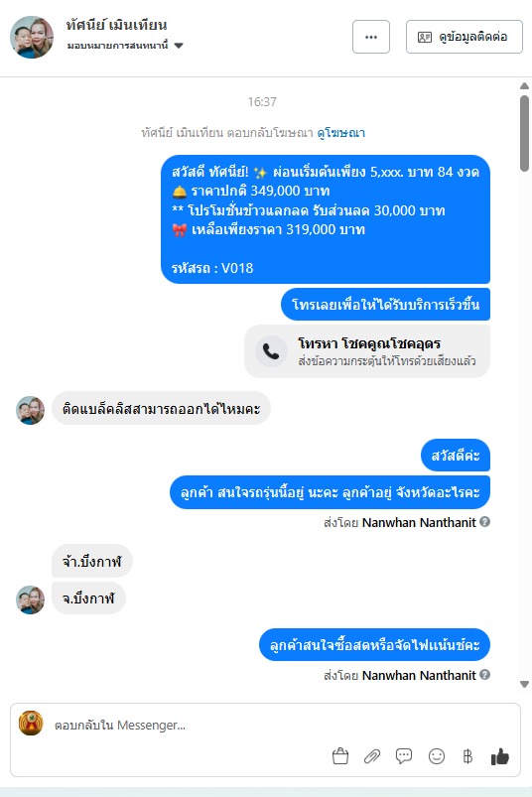Open saved replies speech bubble icon
The height and width of the screenshot is (797, 532).
404,756
